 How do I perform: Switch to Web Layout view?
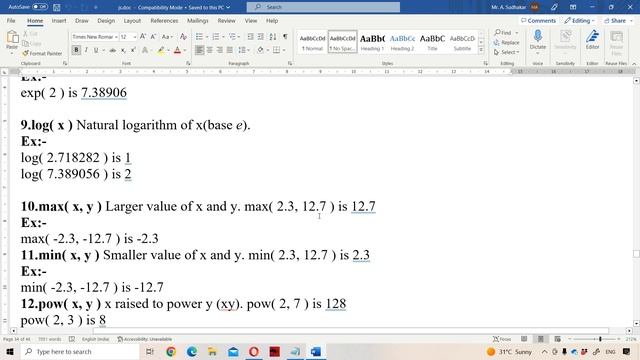[558, 339]
